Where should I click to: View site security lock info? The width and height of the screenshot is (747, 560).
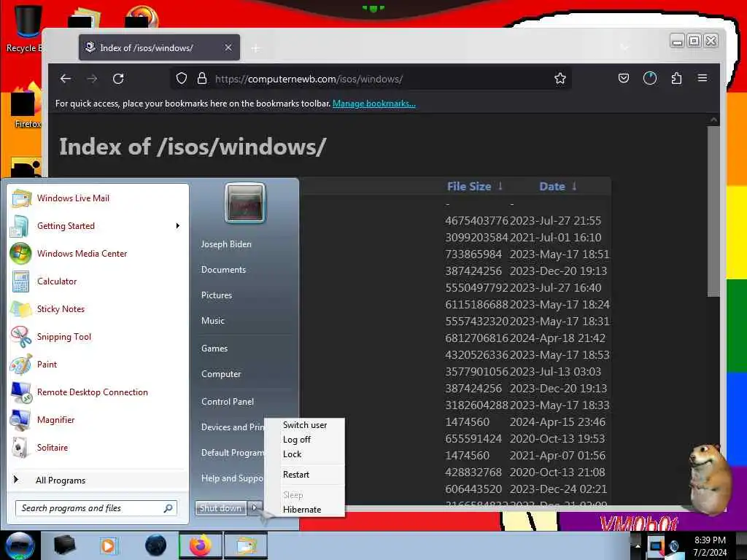tap(202, 79)
